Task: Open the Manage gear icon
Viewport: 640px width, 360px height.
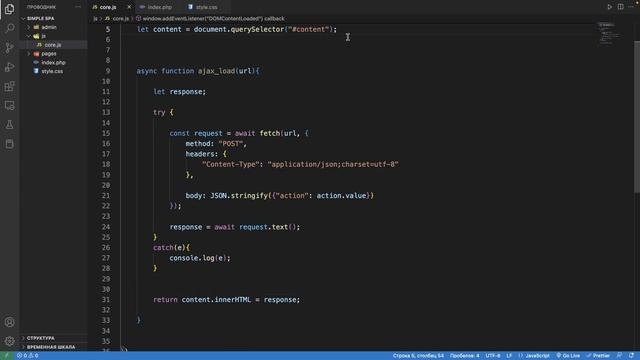Action: [9, 341]
